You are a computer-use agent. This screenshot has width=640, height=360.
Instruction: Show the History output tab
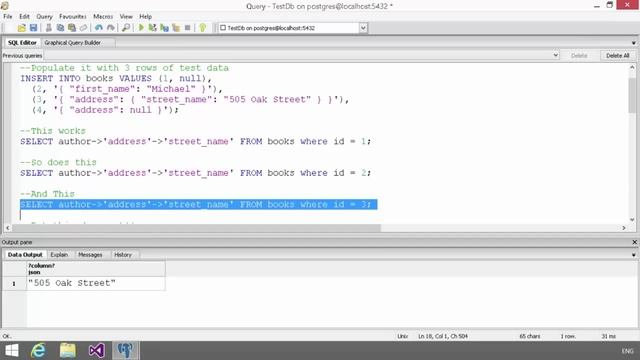123,255
